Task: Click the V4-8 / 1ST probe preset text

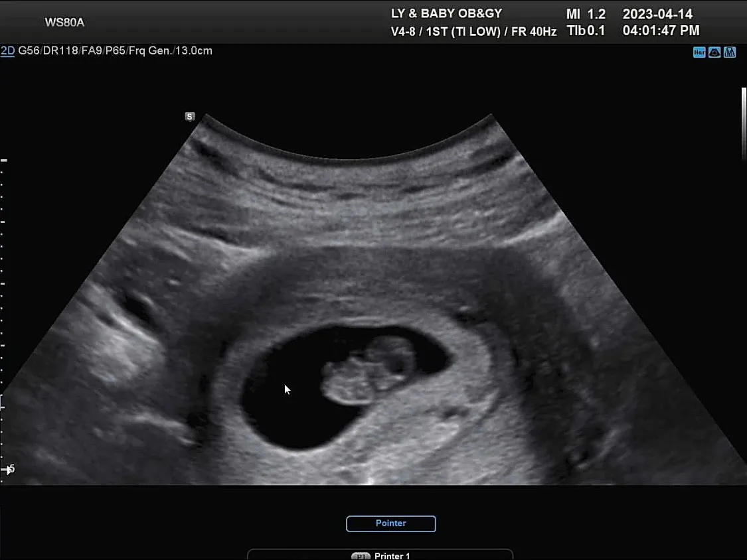Action: coord(419,31)
